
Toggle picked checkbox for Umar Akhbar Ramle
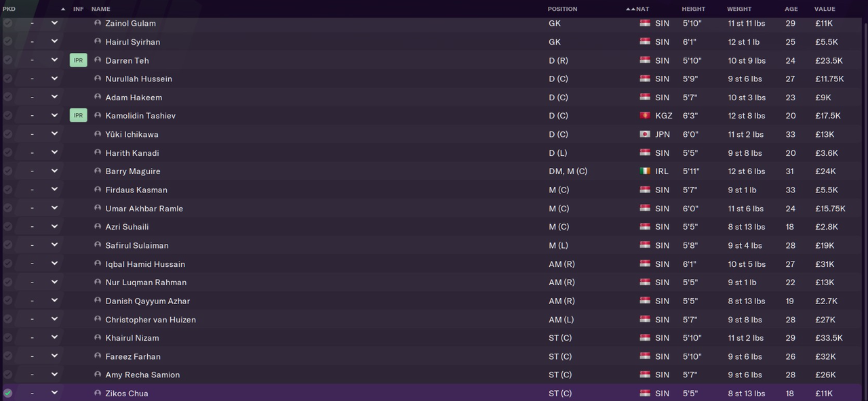click(x=7, y=208)
